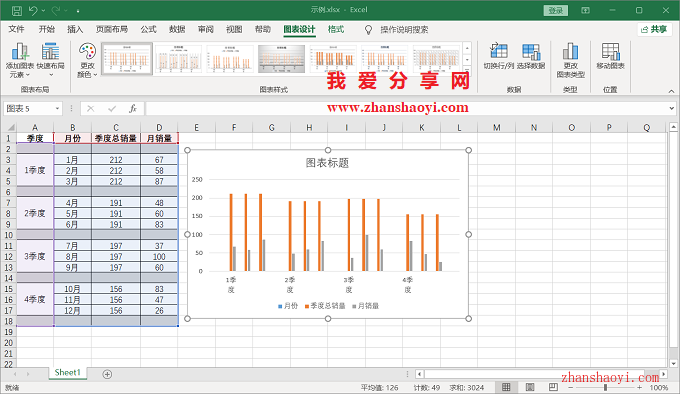Click cell with header 季度总销量
The image size is (680, 394).
(116, 138)
